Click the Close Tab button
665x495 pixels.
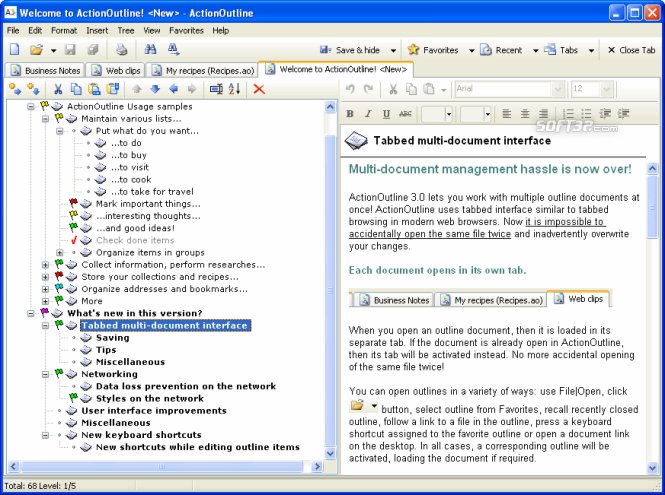(630, 50)
